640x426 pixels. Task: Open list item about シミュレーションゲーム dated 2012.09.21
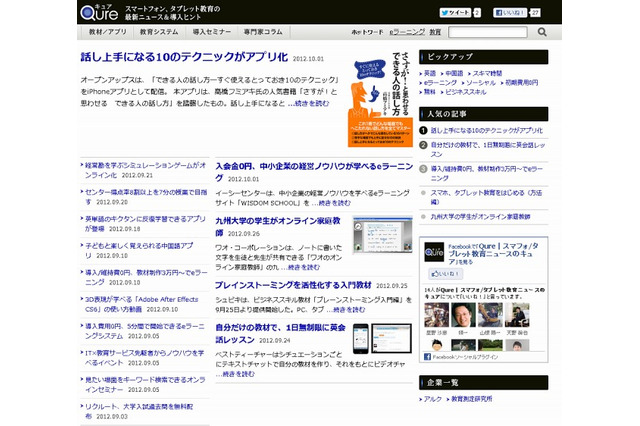click(145, 170)
